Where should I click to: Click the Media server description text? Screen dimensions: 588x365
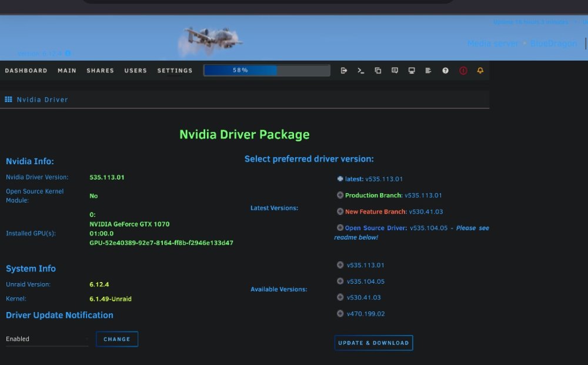pos(493,44)
